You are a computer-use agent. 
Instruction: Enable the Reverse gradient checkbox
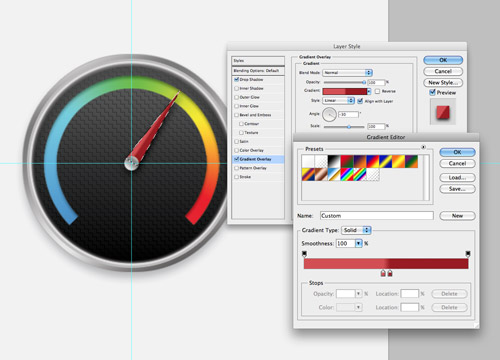377,91
